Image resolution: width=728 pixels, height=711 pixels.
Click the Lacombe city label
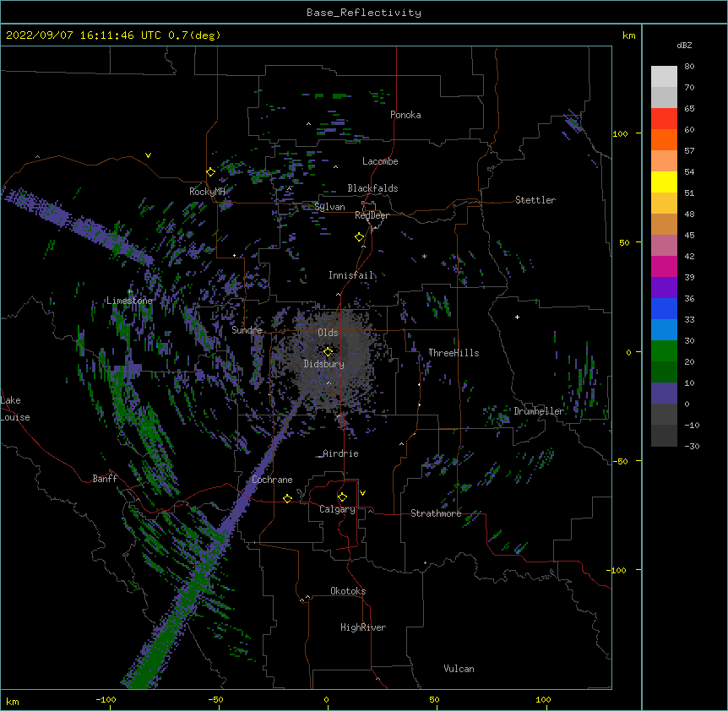pos(380,161)
